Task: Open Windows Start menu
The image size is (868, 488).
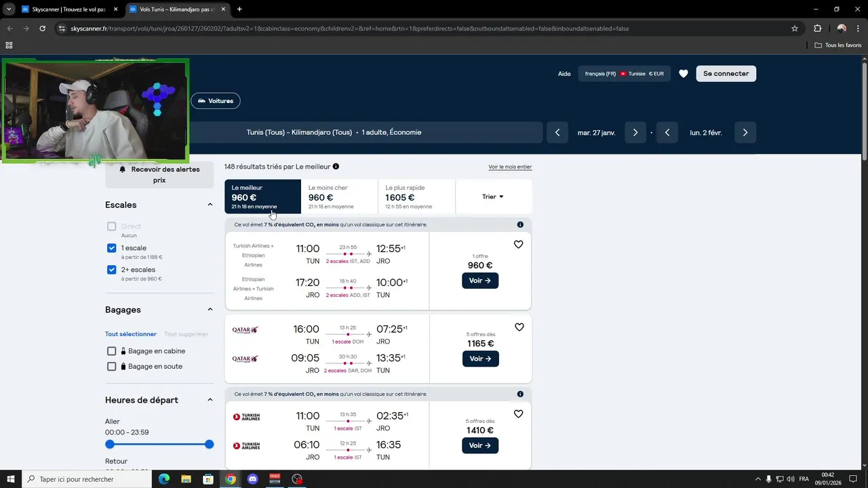Action: [11, 479]
